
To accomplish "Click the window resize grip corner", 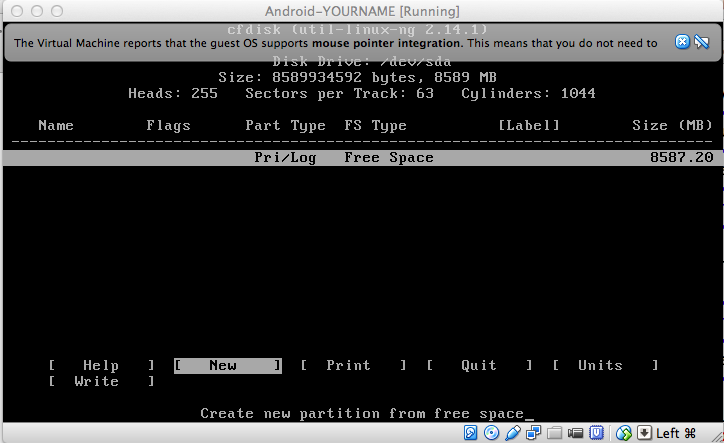I will coord(717,436).
